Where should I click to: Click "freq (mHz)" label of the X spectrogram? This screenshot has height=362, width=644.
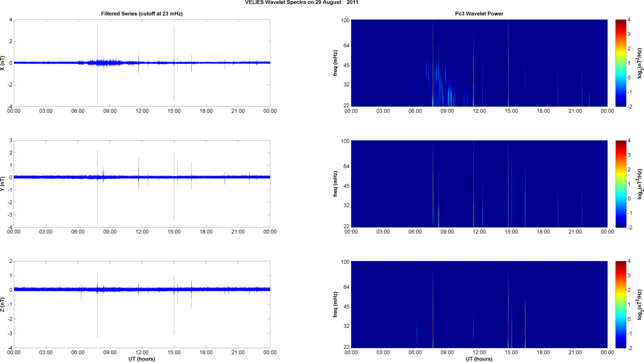(335, 63)
